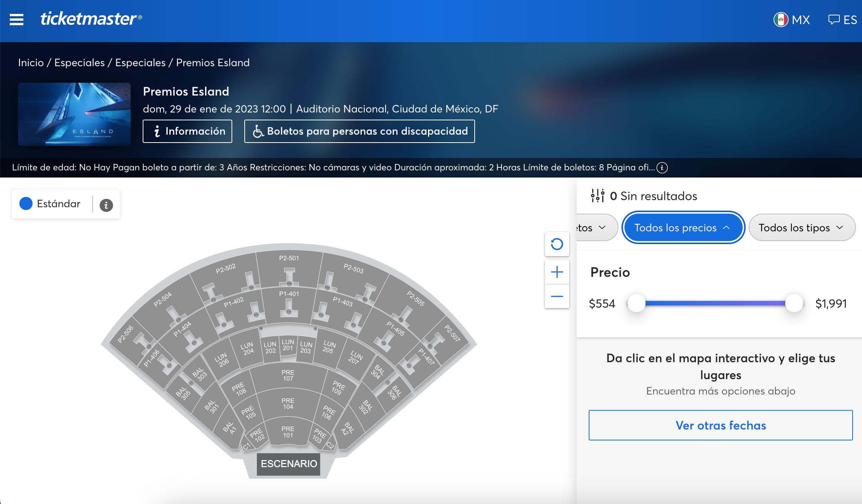Click Ver otras fechas button
The width and height of the screenshot is (862, 504).
click(x=720, y=425)
